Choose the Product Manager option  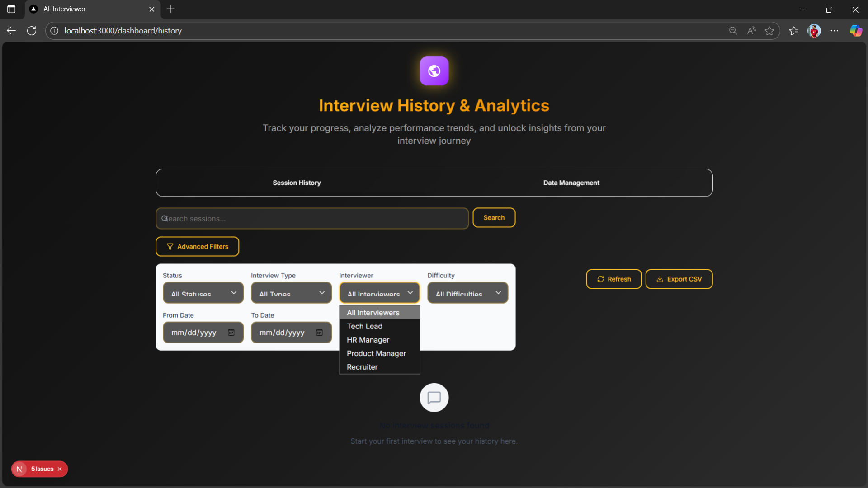pyautogui.click(x=376, y=353)
